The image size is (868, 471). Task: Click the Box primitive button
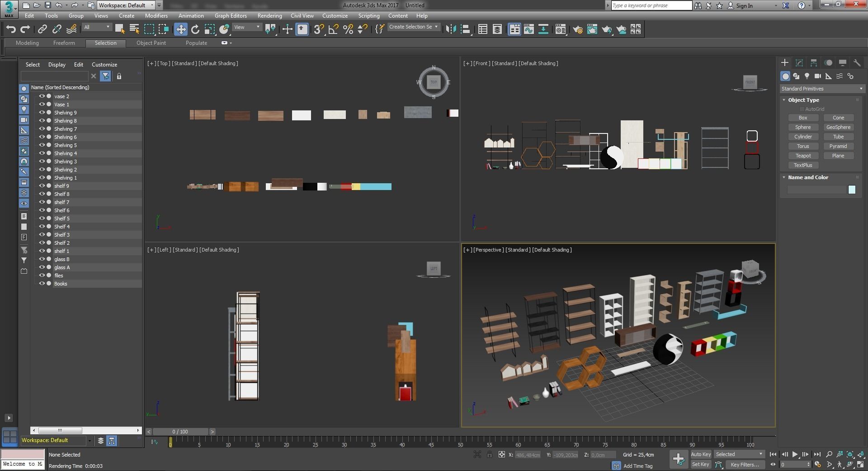[x=803, y=118]
